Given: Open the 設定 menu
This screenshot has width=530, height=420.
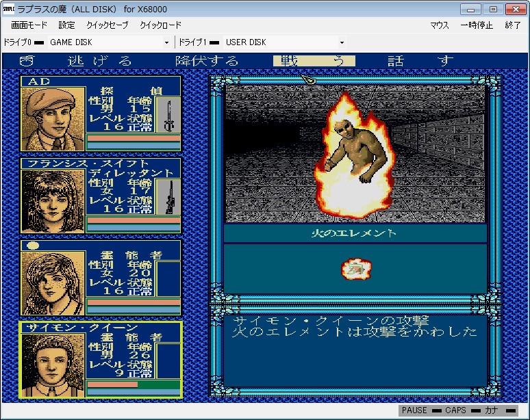Looking at the screenshot, I should point(66,25).
